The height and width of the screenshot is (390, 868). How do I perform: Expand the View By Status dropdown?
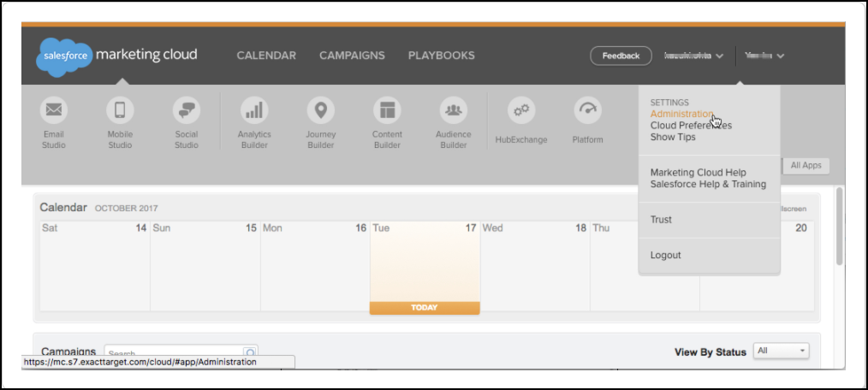(781, 352)
